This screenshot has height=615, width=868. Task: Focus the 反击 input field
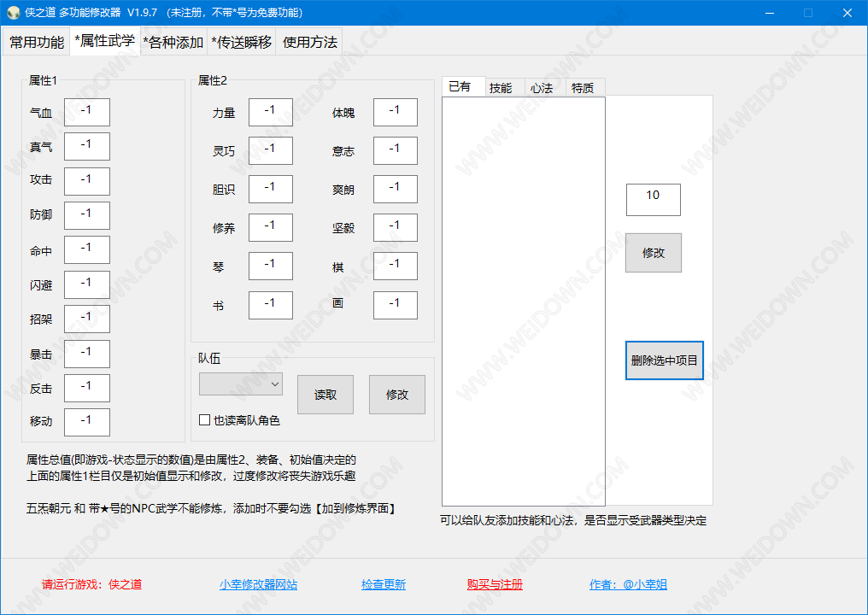pos(87,388)
